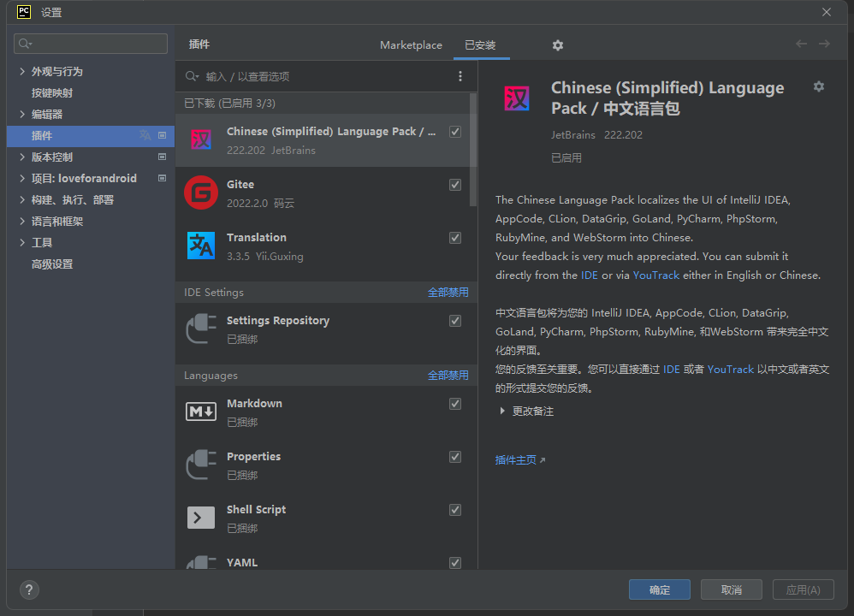Select the Gitee plugin row name
This screenshot has height=616, width=854.
click(x=240, y=185)
